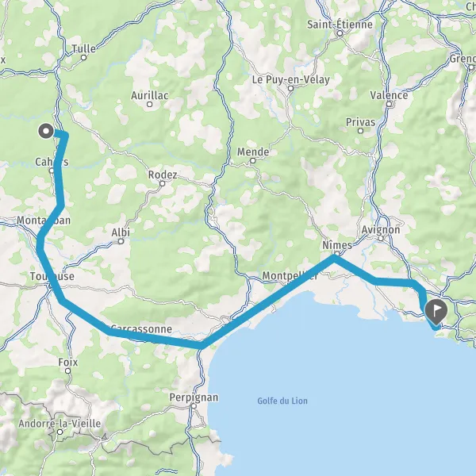Image resolution: width=476 pixels, height=476 pixels.
Task: Select the Avignon city dot marker
Action: [x=381, y=239]
